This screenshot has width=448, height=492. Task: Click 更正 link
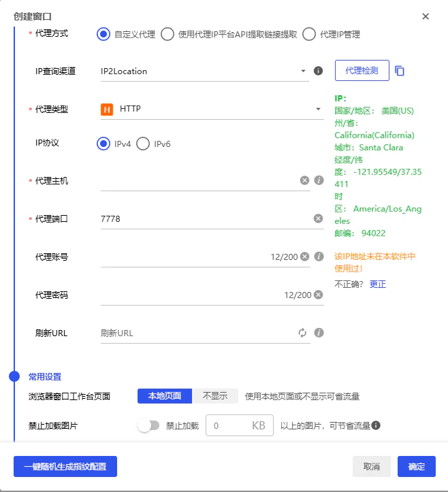point(378,284)
